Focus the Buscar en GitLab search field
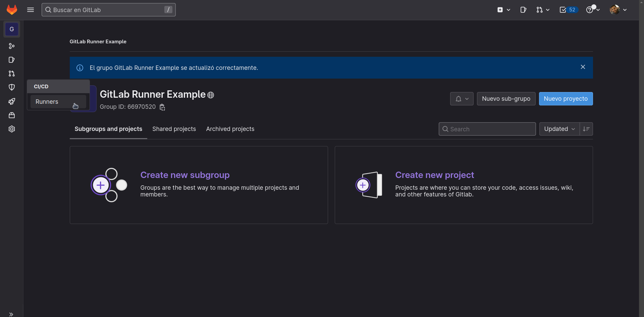 (x=108, y=10)
